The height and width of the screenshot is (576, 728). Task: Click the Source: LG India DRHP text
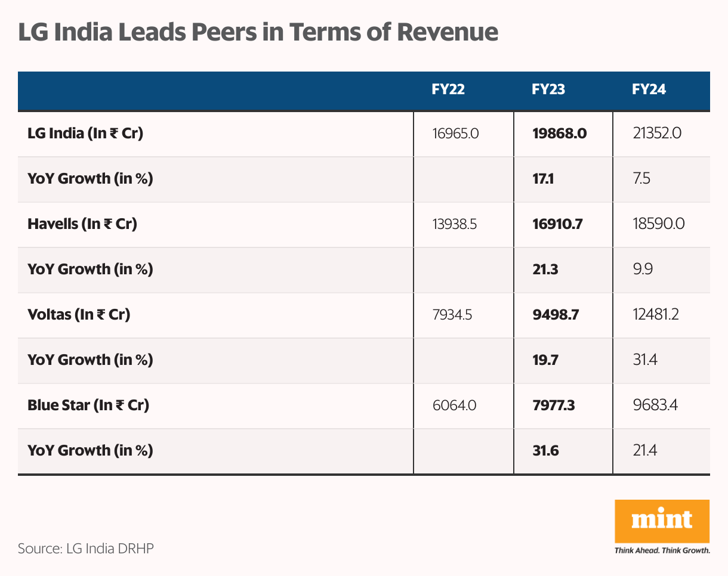coord(86,548)
